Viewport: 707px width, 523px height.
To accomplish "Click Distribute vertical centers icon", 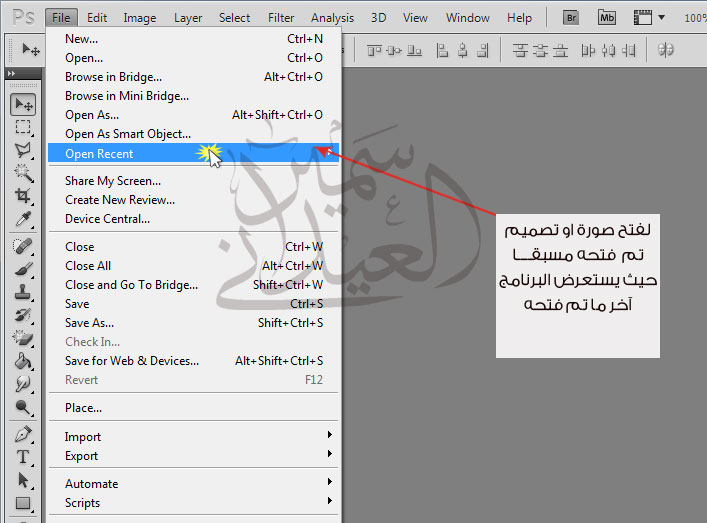I will click(540, 50).
